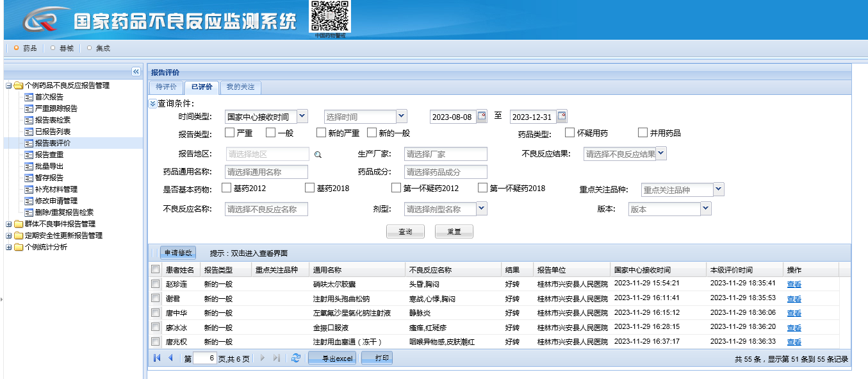The image size is (868, 379).
Task: Switch to the 我的关注 tab
Action: 240,87
